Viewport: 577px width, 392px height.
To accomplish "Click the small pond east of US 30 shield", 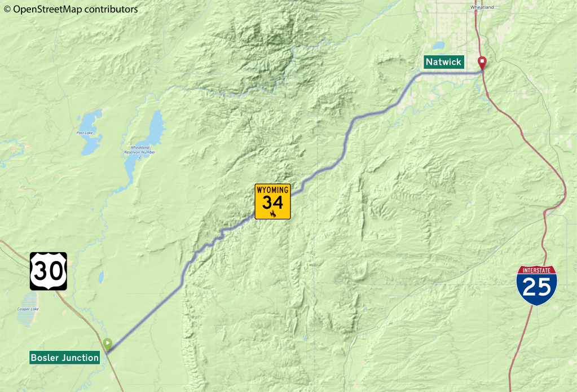I will pos(101,278).
